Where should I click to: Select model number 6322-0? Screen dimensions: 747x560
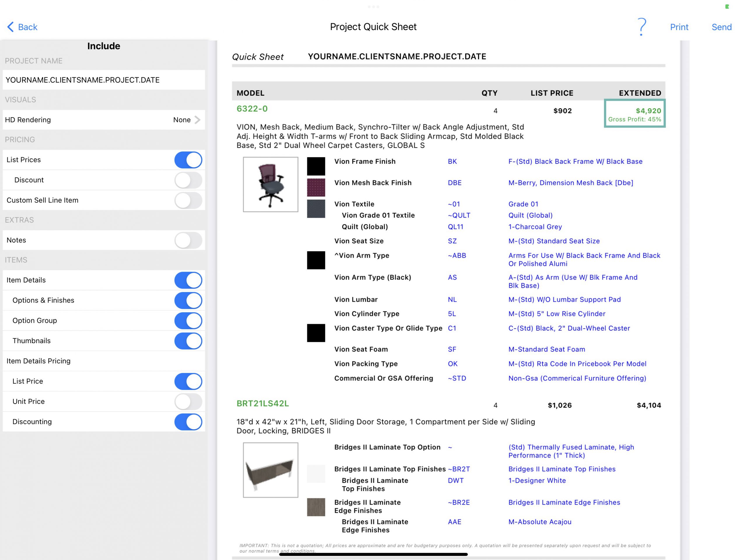[x=252, y=109]
